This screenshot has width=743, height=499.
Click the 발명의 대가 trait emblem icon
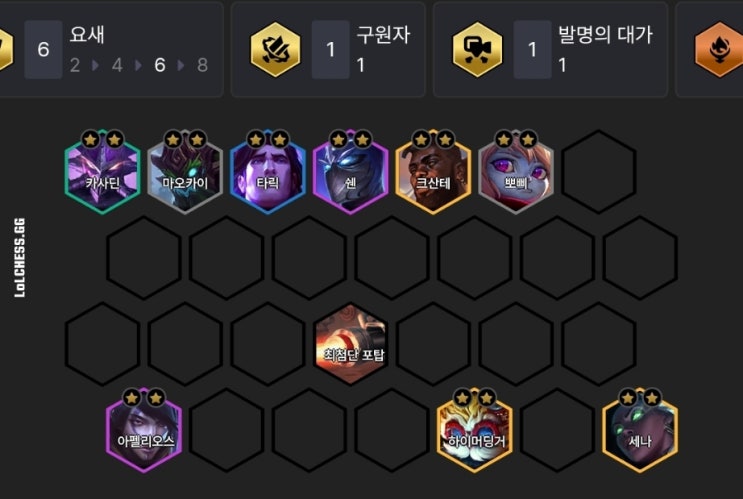coord(477,49)
